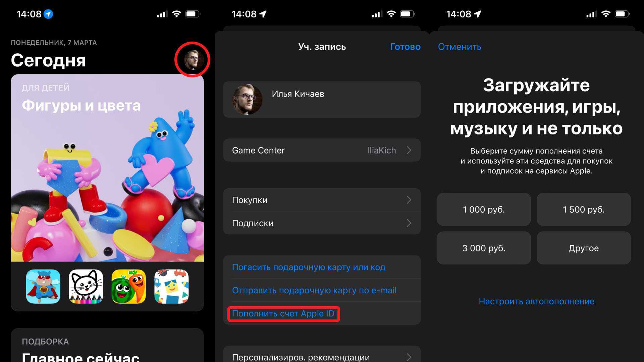The image size is (644, 362).
Task: Open the Фигуры и цвета featured card
Action: tap(107, 168)
